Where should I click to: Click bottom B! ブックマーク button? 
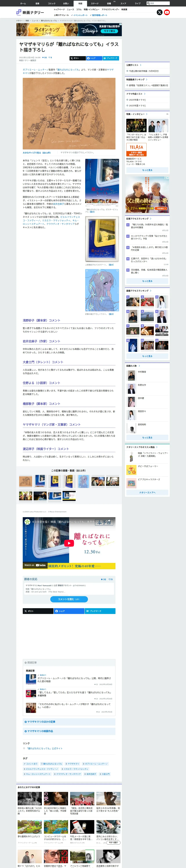pyautogui.click(x=100, y=611)
